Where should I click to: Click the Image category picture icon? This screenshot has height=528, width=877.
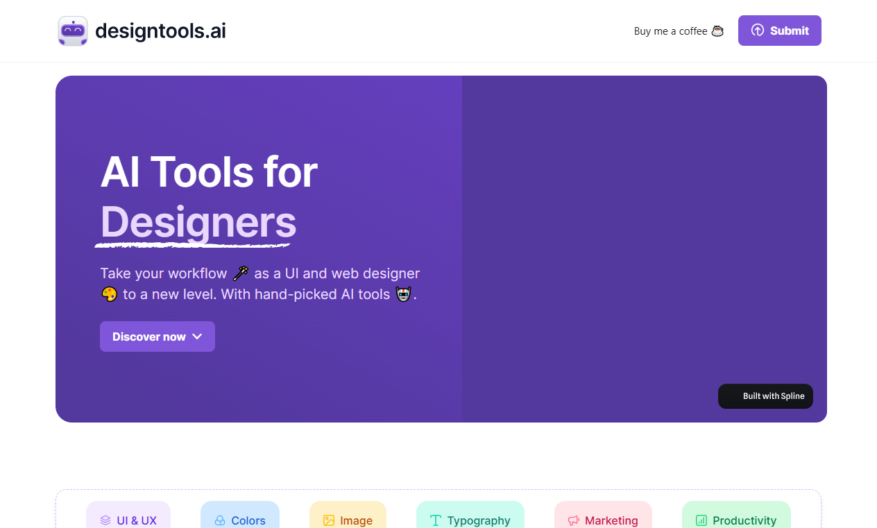[x=329, y=520]
